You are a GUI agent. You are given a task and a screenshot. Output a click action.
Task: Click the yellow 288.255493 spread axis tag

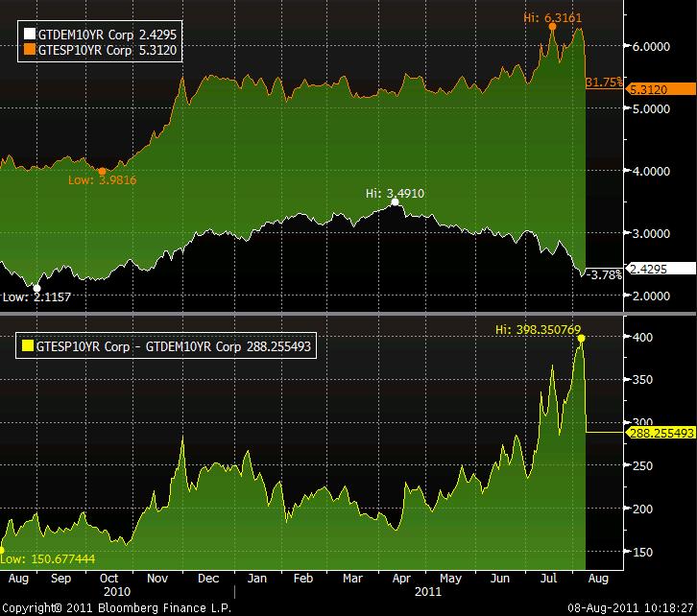click(x=659, y=433)
